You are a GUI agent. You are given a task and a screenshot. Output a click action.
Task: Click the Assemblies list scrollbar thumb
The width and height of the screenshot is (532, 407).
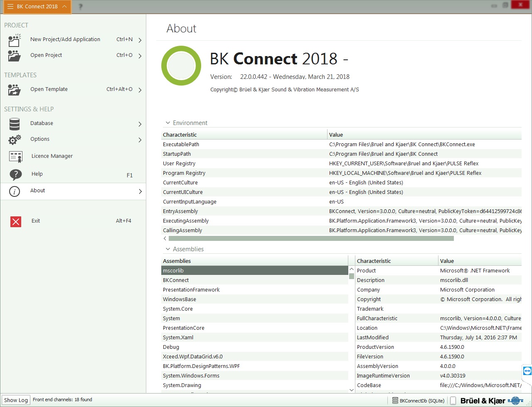tap(352, 276)
